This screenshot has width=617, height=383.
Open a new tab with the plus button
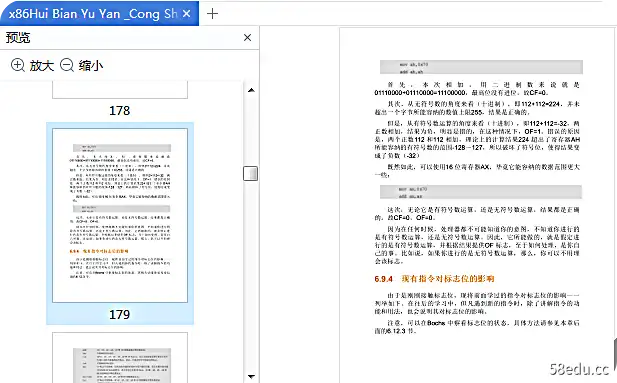pos(212,14)
